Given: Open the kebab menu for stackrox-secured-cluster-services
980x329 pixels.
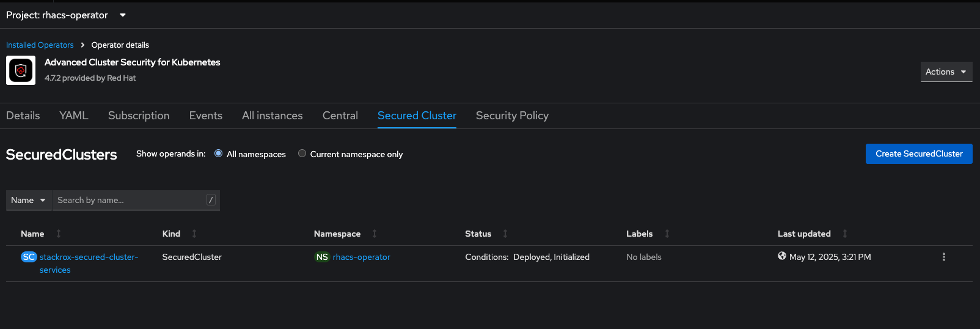Looking at the screenshot, I should [x=943, y=257].
